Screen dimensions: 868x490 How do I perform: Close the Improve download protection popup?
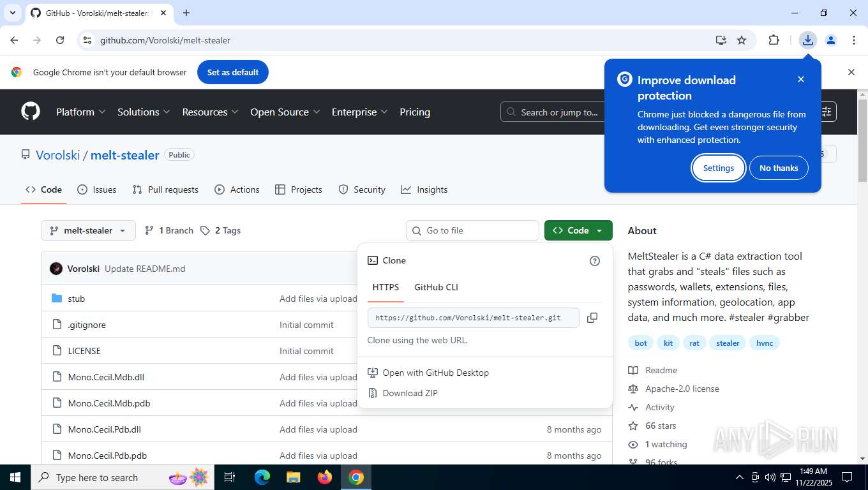point(801,79)
